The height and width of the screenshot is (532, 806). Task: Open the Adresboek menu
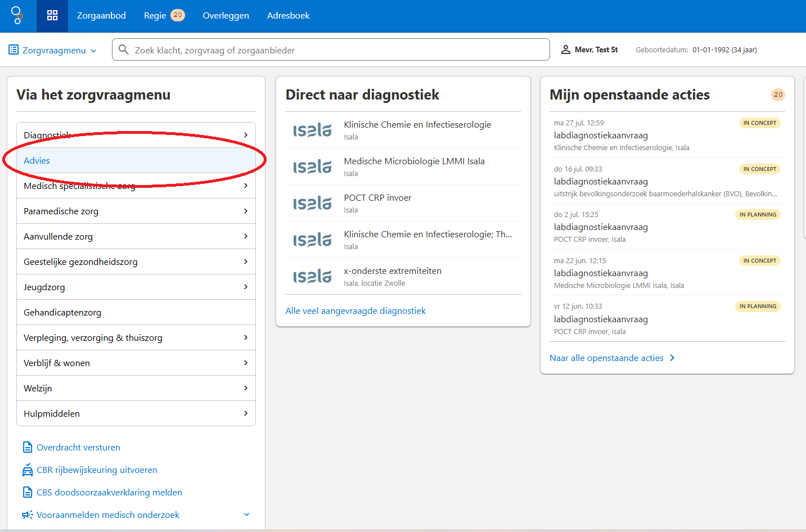pyautogui.click(x=288, y=16)
